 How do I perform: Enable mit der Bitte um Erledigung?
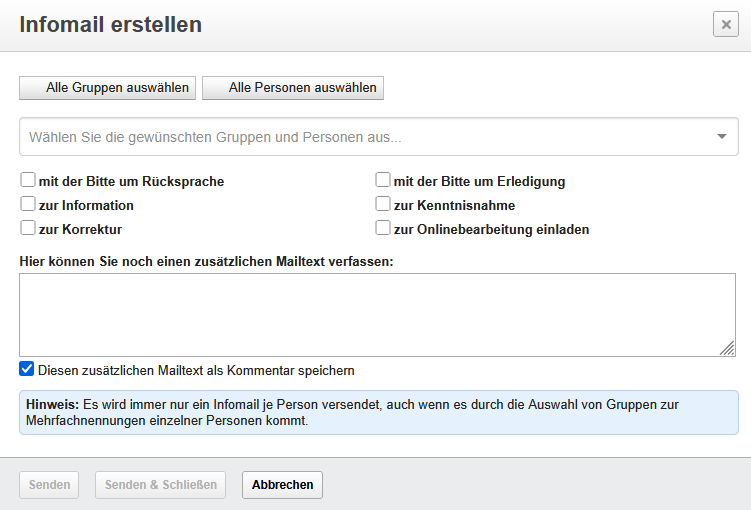click(383, 181)
